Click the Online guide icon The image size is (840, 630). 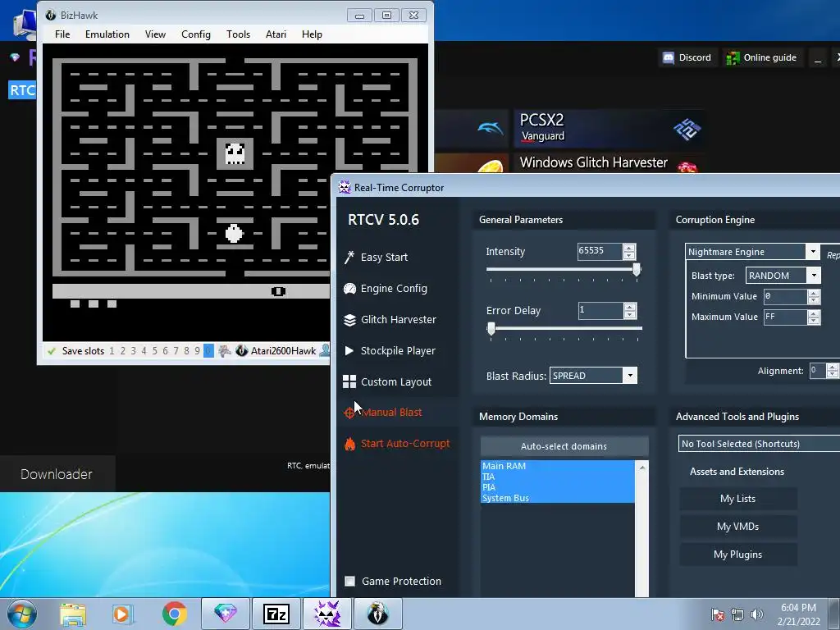[x=733, y=57]
